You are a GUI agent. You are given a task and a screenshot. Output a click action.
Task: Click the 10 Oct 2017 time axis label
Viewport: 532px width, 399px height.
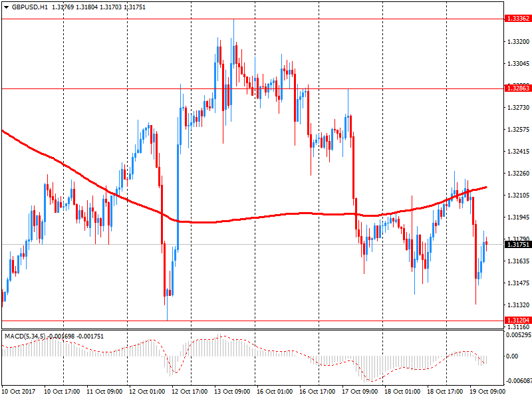(x=19, y=392)
